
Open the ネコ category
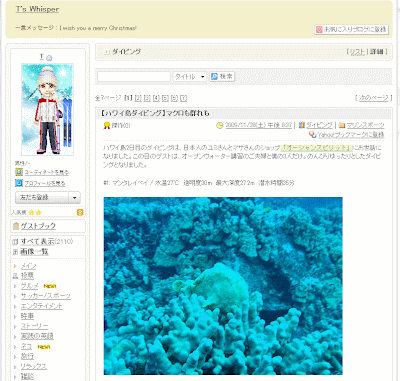pyautogui.click(x=26, y=346)
